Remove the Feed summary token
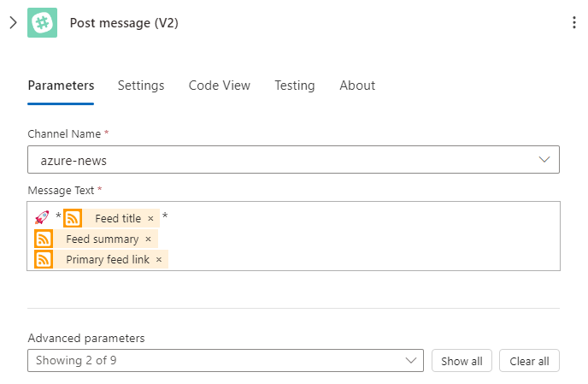The image size is (588, 384). (148, 239)
